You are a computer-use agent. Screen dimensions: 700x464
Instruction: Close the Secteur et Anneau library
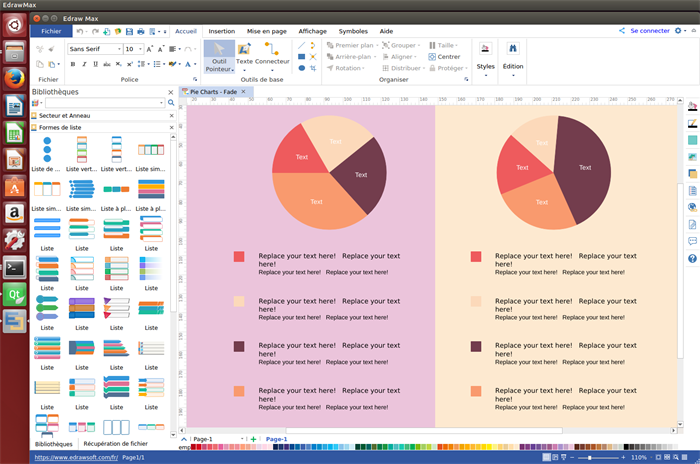click(x=171, y=116)
